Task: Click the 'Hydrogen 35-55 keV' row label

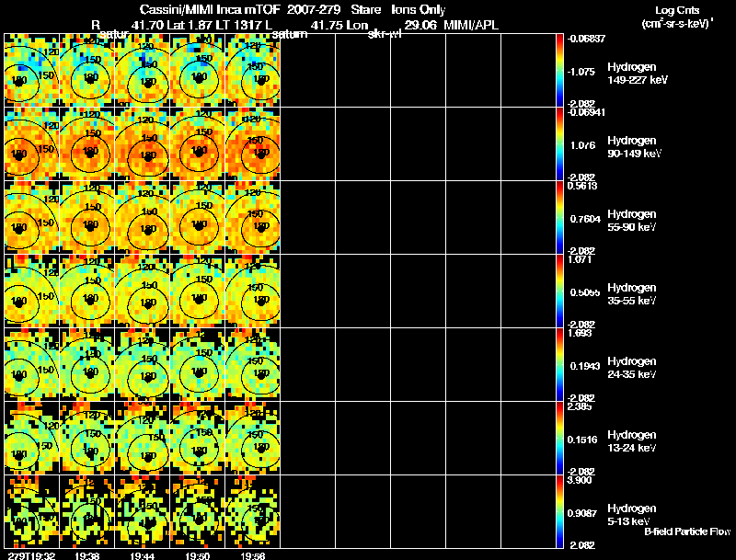Action: pos(632,294)
